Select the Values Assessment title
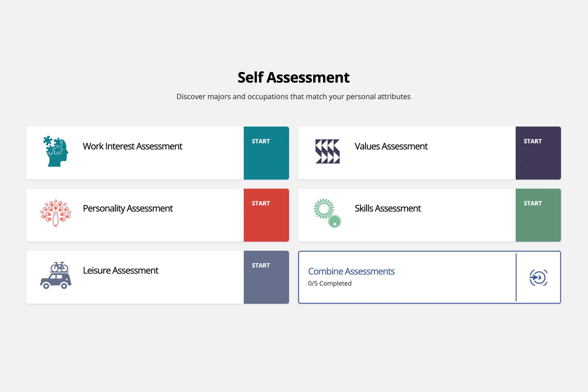588x392 pixels. [391, 146]
